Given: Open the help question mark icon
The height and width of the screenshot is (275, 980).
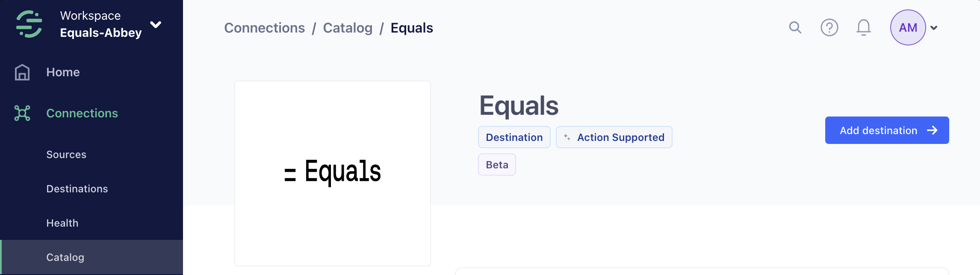Looking at the screenshot, I should (x=829, y=27).
